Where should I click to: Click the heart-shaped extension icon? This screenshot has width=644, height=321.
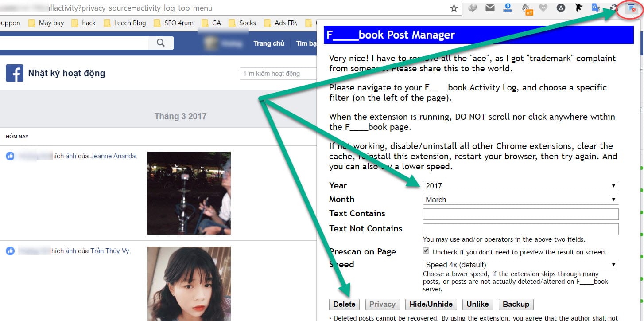tap(543, 8)
